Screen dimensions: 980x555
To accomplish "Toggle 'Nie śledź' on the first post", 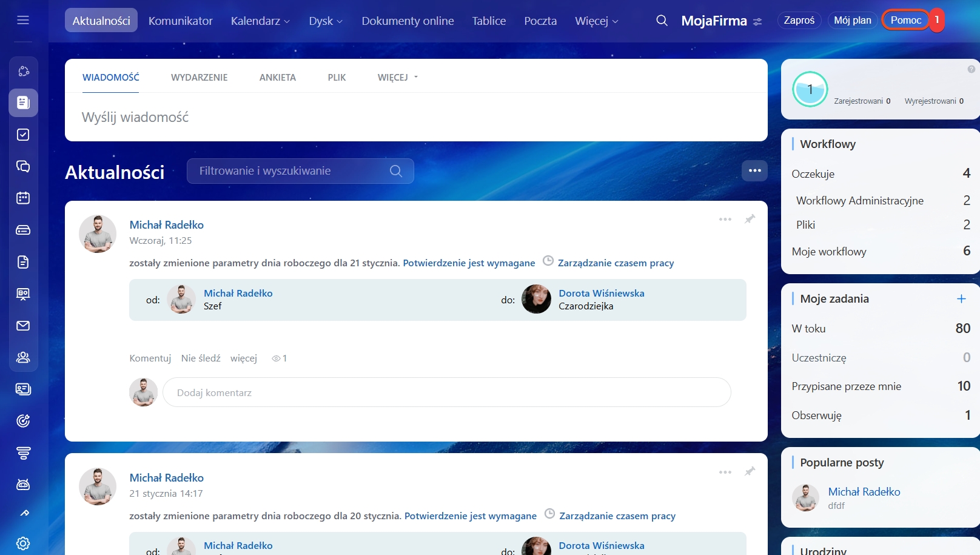I will pyautogui.click(x=201, y=358).
